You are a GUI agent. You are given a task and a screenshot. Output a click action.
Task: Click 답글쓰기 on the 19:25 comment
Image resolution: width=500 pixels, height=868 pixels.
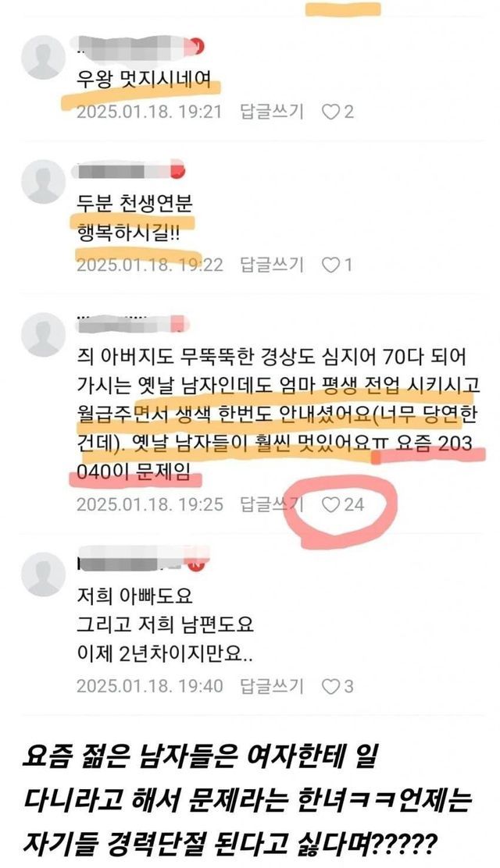pos(272,503)
